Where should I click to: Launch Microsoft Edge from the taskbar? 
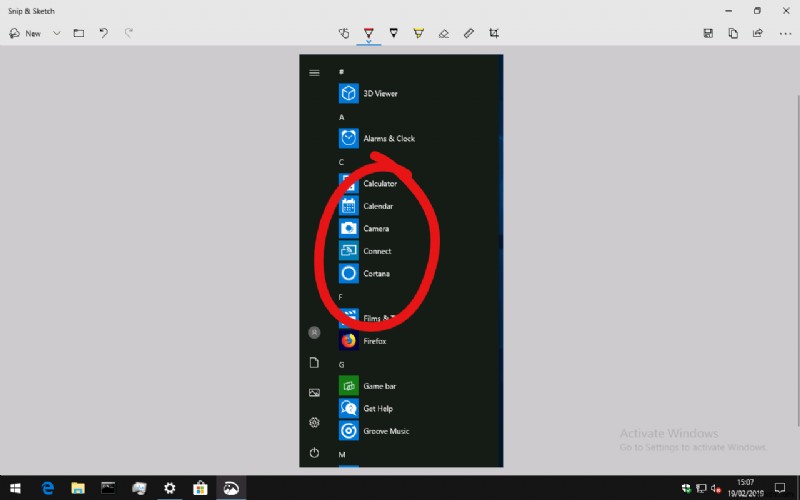click(47, 488)
